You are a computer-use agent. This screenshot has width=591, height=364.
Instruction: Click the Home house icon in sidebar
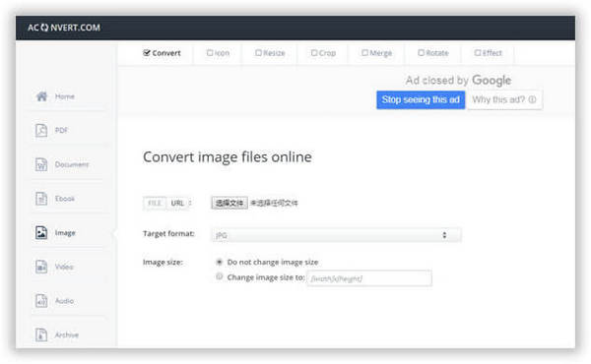point(41,96)
